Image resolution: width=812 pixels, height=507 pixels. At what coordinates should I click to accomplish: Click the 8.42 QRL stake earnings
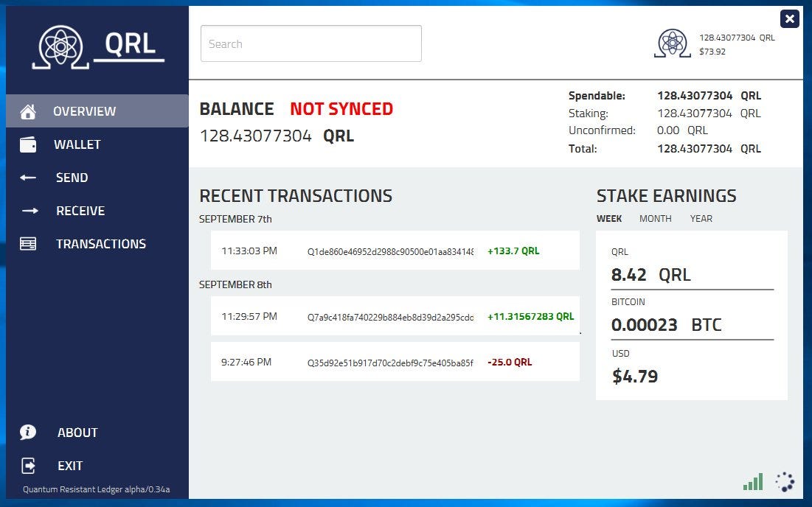tap(651, 274)
